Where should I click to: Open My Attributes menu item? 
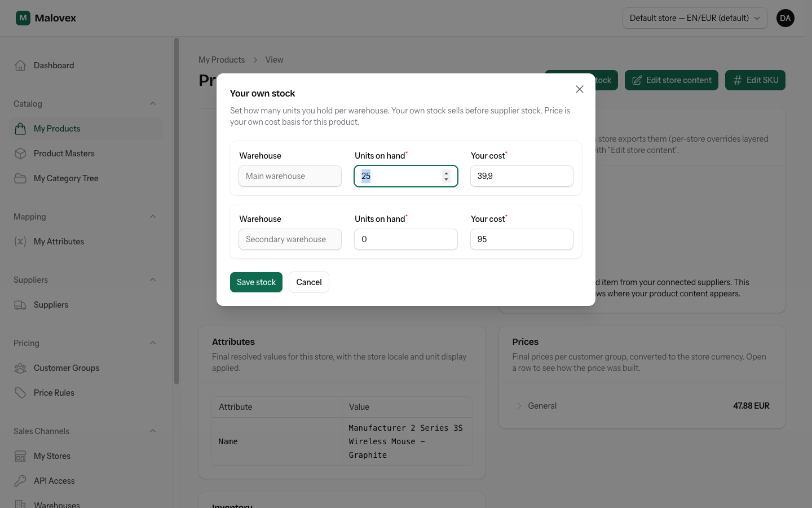[x=86, y=242]
